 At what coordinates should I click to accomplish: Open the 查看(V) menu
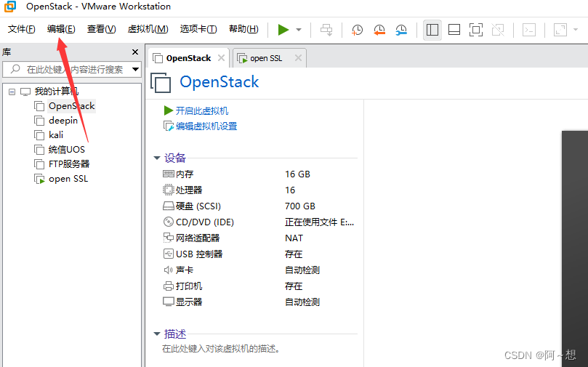point(101,29)
